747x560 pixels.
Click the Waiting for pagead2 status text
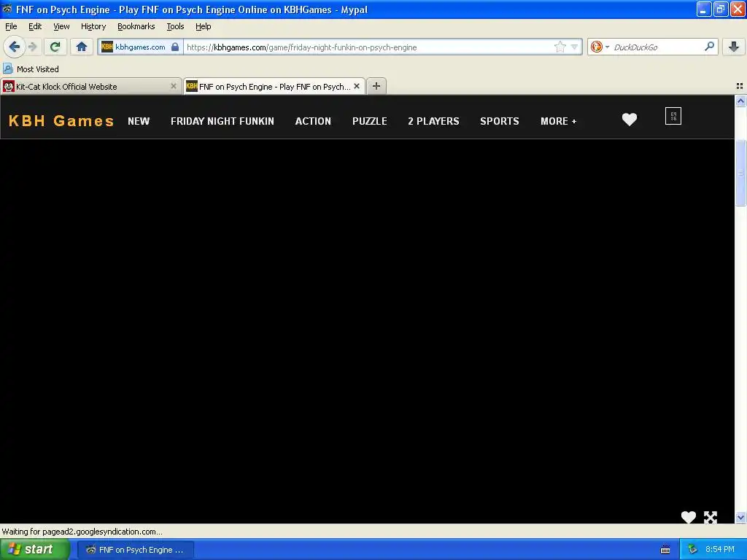coord(82,532)
